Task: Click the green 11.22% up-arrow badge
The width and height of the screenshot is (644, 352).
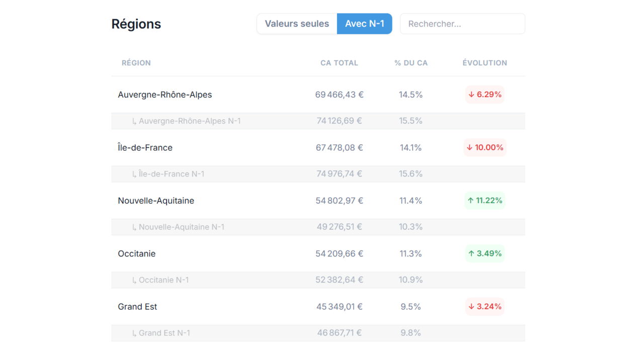Action: point(485,201)
